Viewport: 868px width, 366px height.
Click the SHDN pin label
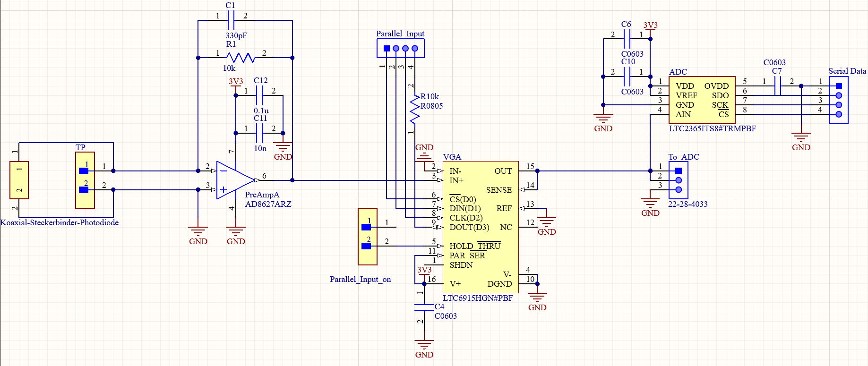pos(461,265)
